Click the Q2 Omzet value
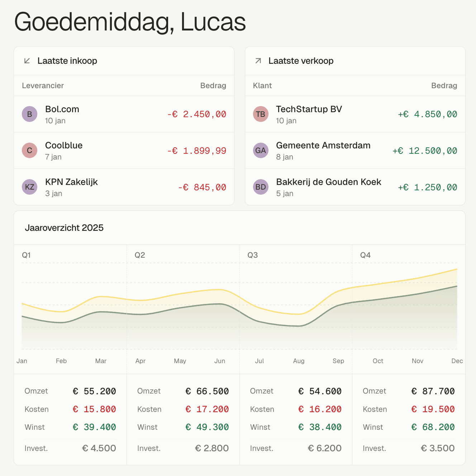This screenshot has height=476, width=476. (207, 391)
